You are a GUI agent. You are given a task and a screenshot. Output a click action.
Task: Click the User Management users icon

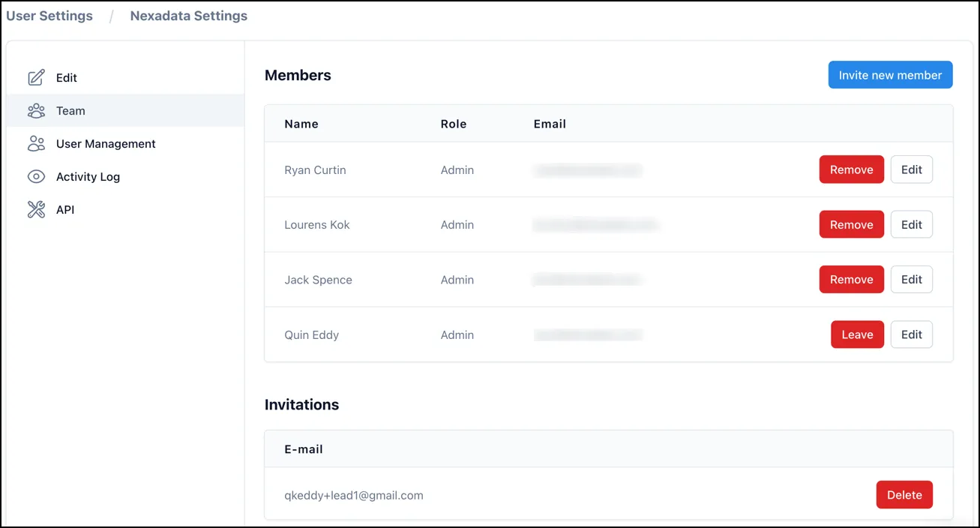point(36,143)
